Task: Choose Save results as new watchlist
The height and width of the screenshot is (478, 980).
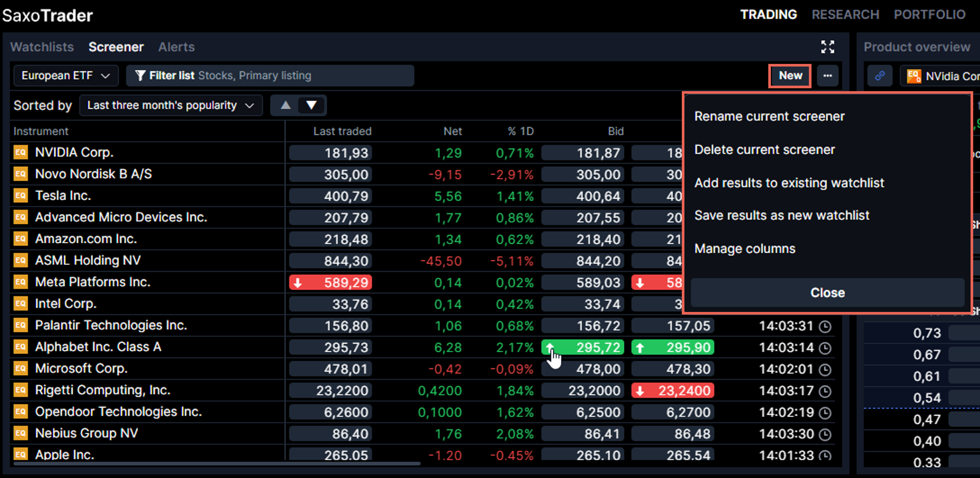Action: click(x=782, y=215)
